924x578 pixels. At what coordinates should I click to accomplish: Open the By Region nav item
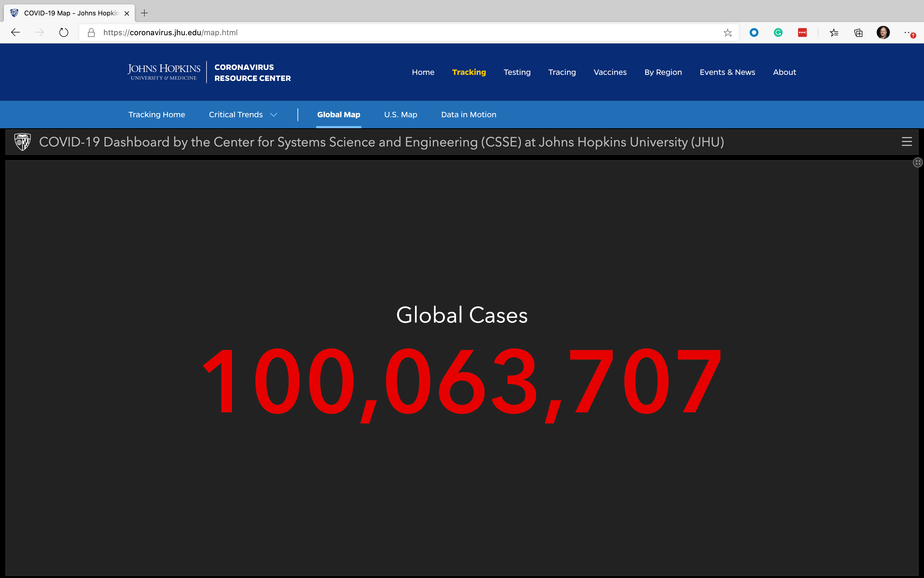coord(663,72)
